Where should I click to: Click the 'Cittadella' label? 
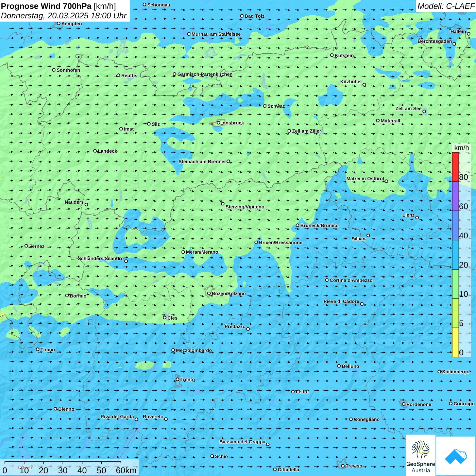pos(288,470)
